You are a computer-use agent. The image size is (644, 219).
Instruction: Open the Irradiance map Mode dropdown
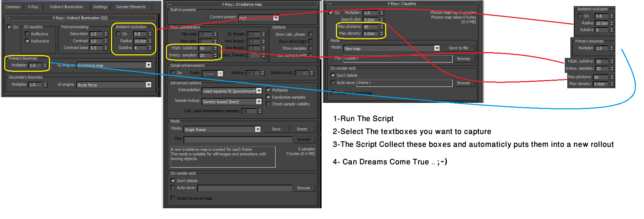(222, 129)
